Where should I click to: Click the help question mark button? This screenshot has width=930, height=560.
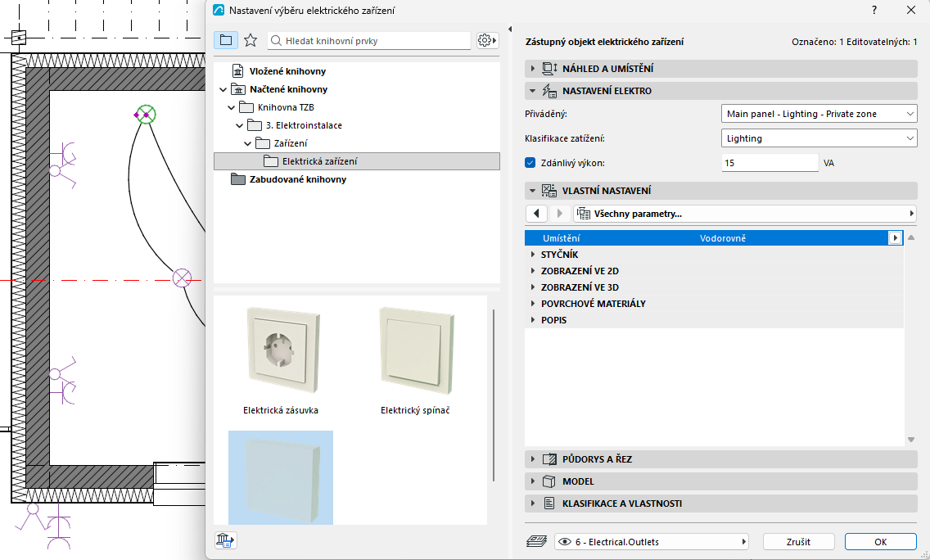click(x=874, y=10)
